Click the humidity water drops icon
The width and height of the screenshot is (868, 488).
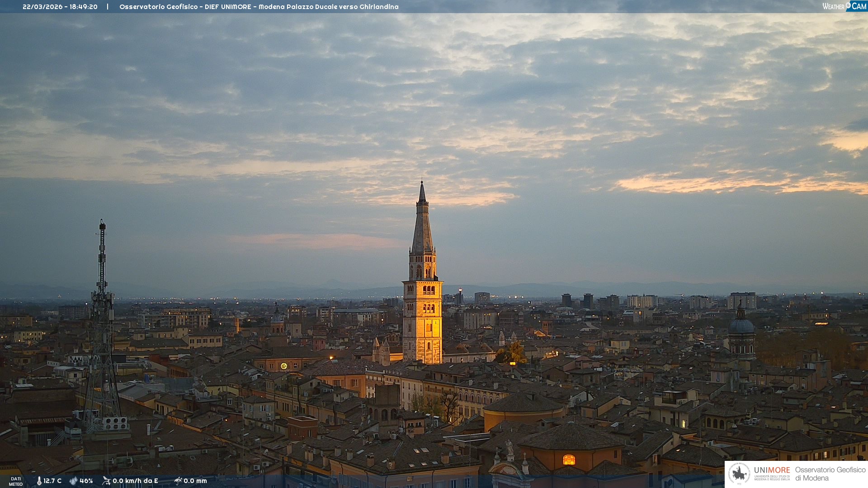tap(73, 481)
